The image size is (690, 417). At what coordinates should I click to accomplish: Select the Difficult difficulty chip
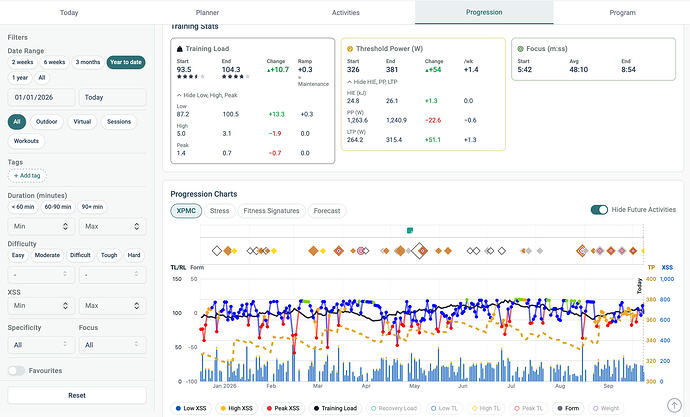pos(80,255)
